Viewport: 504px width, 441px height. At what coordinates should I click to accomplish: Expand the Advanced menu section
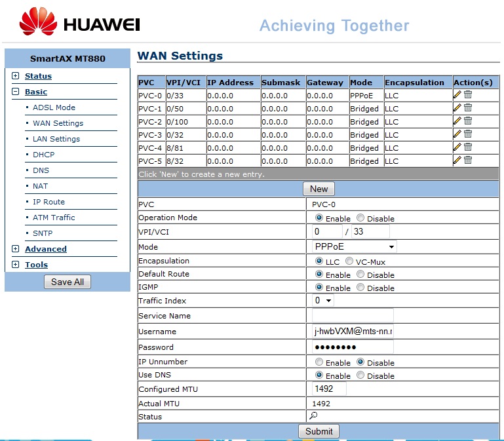point(45,249)
